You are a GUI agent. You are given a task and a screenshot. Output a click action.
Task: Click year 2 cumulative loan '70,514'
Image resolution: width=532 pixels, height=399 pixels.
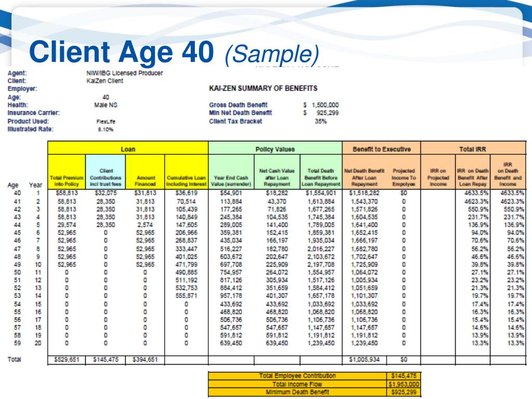pyautogui.click(x=187, y=201)
